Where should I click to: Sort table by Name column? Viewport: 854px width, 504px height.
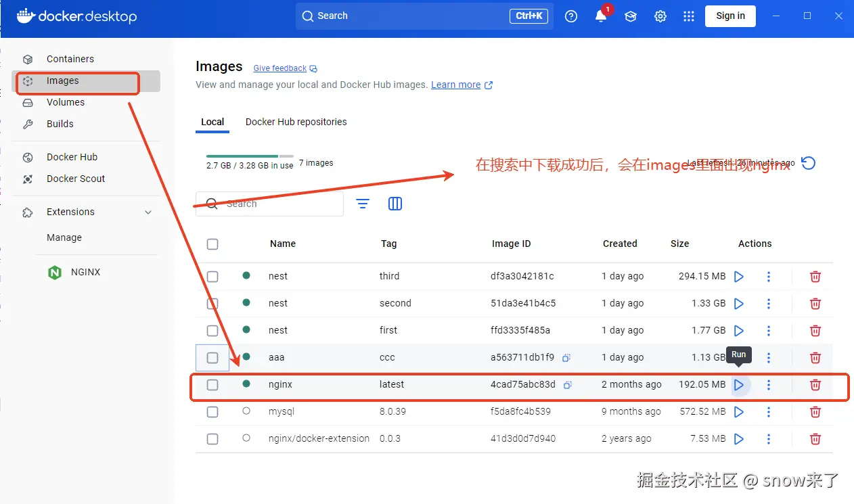point(283,244)
